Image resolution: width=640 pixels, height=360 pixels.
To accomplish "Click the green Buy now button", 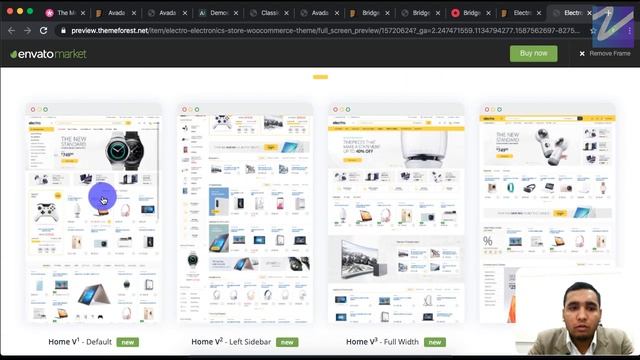I will coord(533,53).
